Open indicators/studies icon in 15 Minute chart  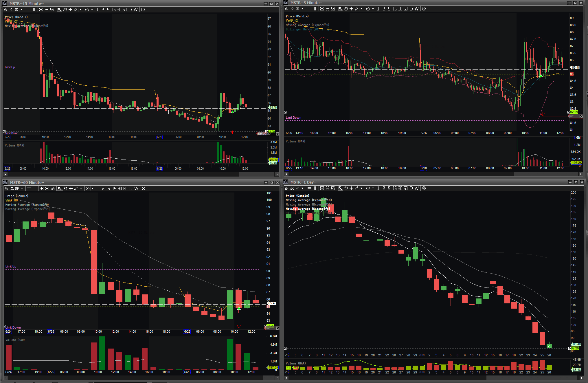[11, 10]
